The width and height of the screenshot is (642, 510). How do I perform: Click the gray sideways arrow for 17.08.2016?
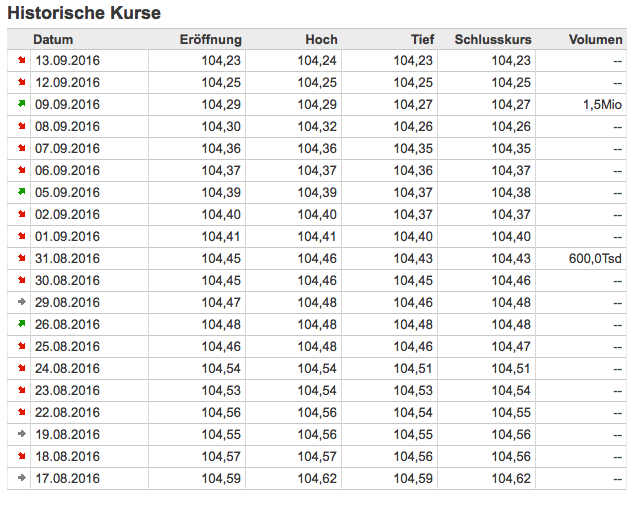(20, 478)
